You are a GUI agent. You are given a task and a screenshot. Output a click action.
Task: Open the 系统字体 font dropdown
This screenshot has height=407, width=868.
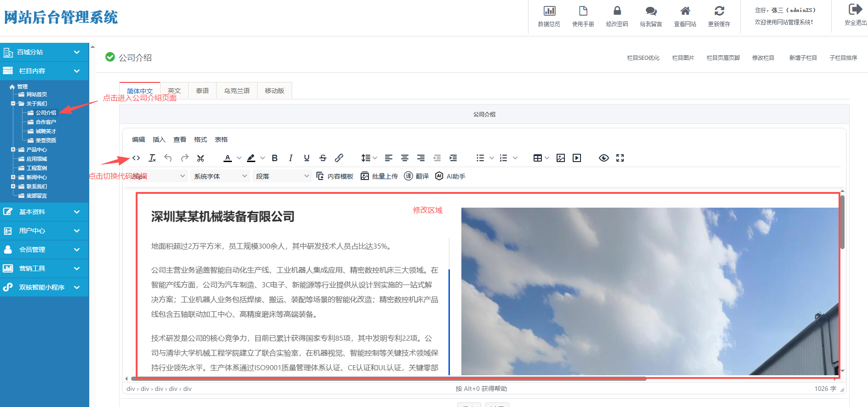(x=220, y=176)
